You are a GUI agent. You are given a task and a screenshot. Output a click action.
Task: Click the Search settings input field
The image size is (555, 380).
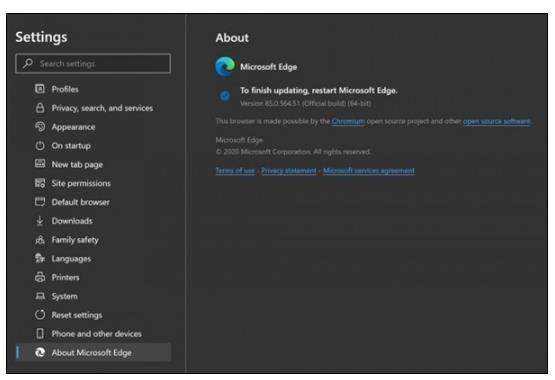coord(93,64)
